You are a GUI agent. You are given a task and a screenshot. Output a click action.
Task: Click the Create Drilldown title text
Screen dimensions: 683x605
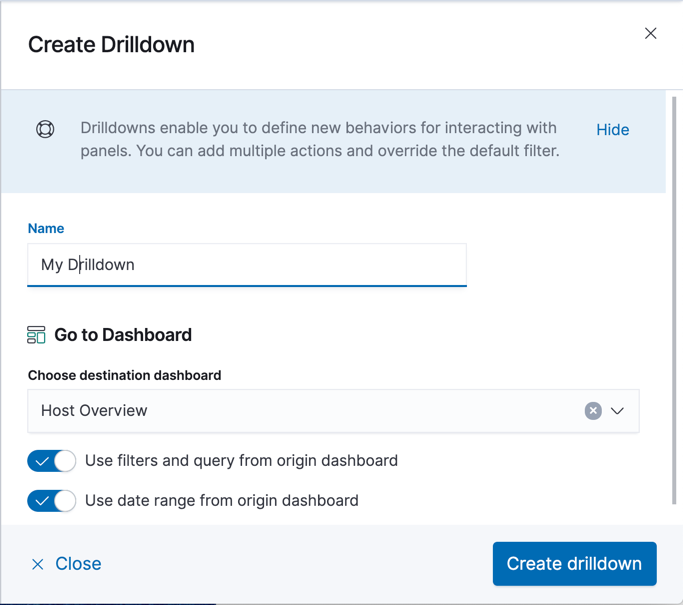(111, 44)
